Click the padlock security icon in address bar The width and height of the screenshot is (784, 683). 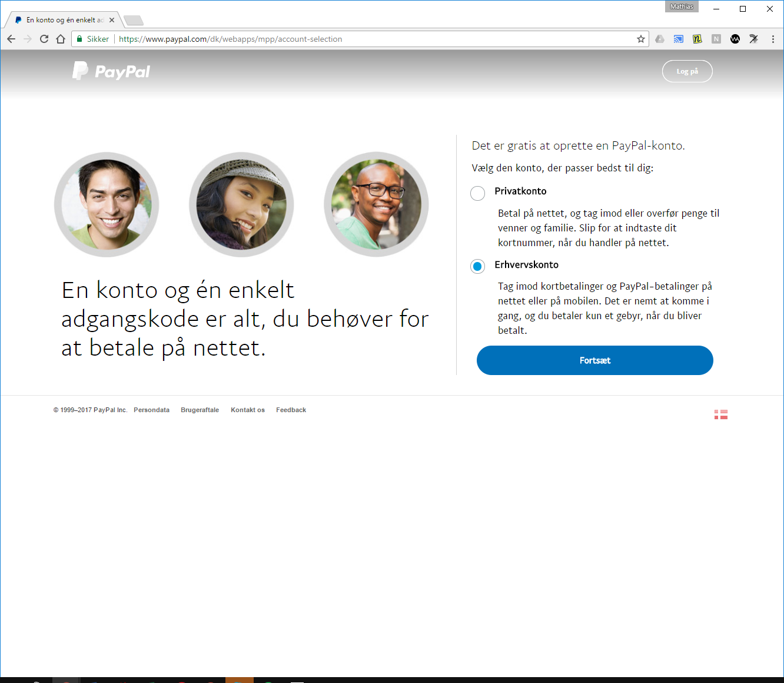(79, 39)
